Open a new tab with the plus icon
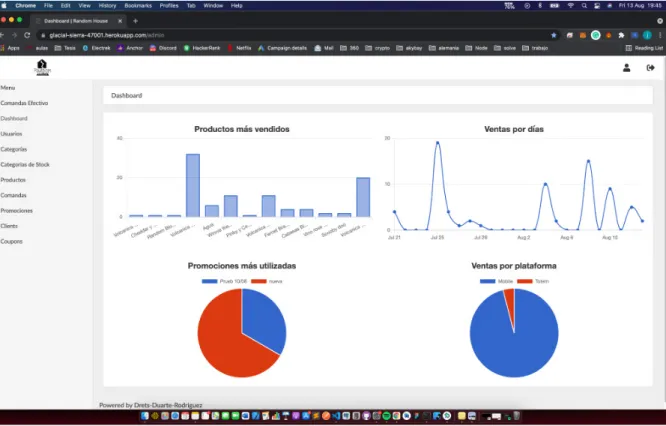Viewport: 666px width, 426px height. 135,21
